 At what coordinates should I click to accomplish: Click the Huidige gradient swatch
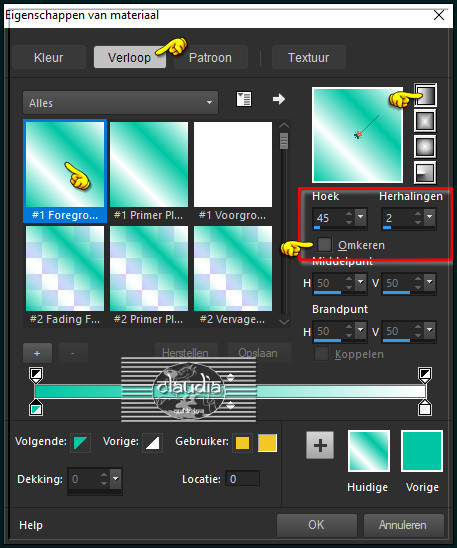point(369,451)
